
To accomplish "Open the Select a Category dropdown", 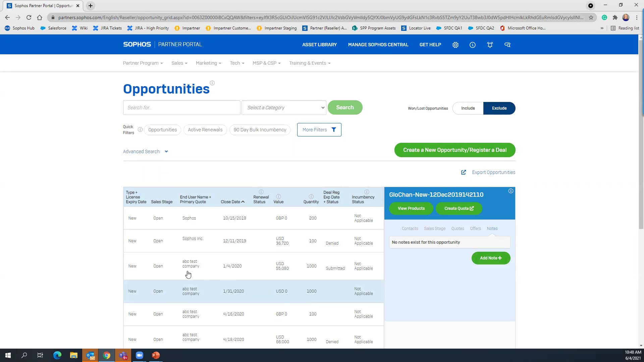I will pos(284,108).
